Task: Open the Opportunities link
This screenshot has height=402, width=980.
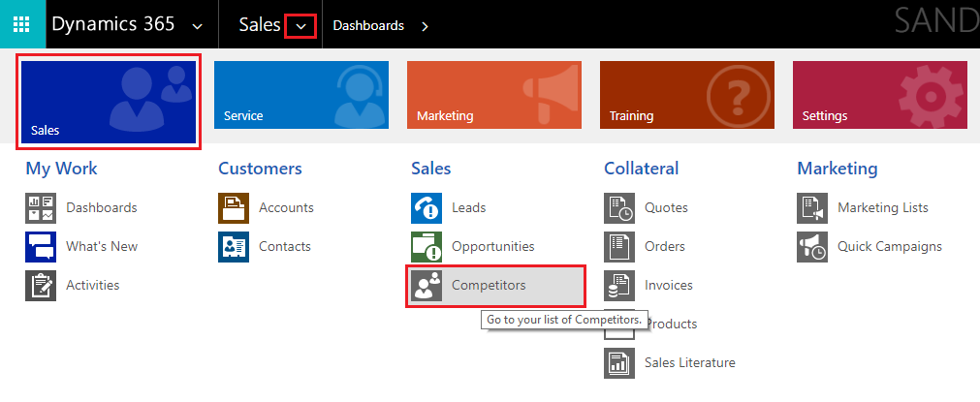Action: pos(493,247)
